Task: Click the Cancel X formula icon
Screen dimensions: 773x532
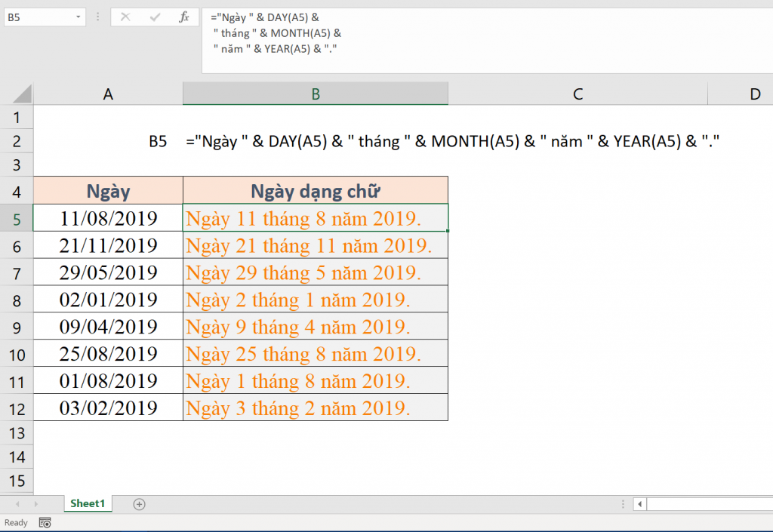Action: pyautogui.click(x=125, y=17)
